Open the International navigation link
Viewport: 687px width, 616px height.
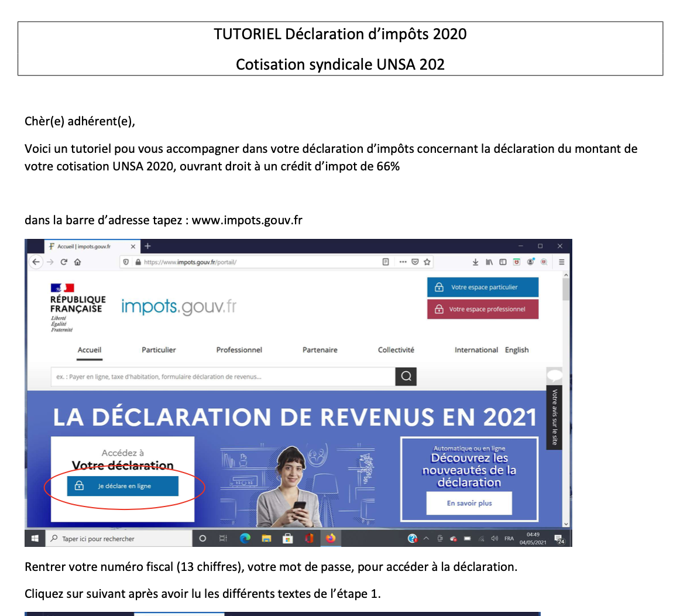point(476,350)
